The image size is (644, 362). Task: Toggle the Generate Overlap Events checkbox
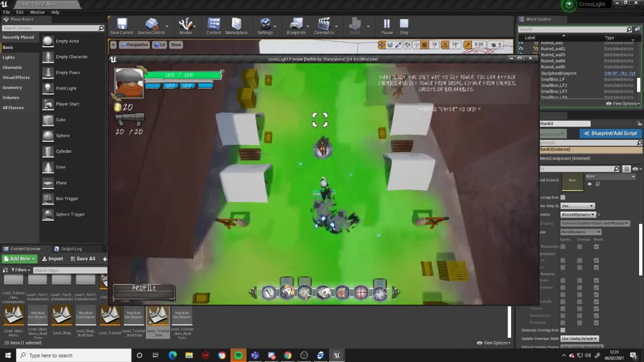564,330
